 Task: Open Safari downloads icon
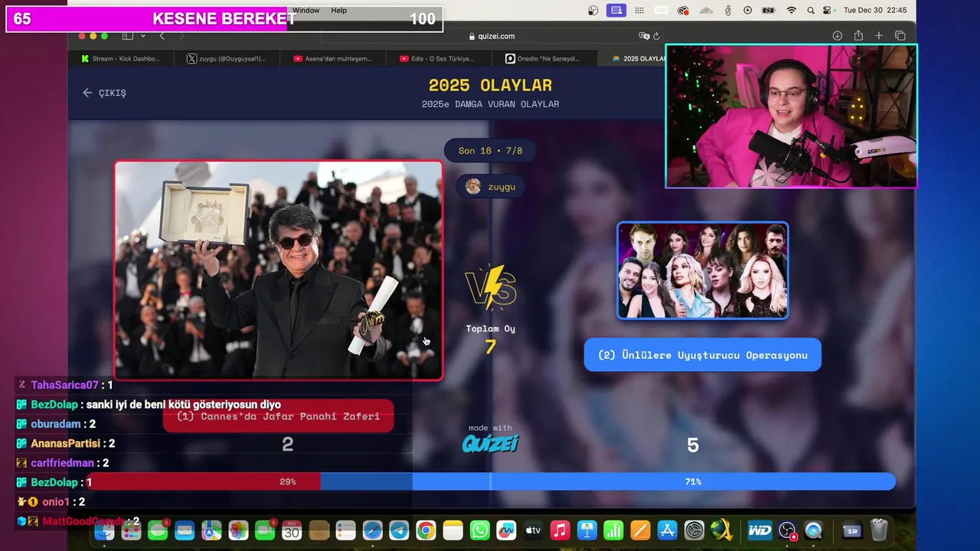point(838,36)
